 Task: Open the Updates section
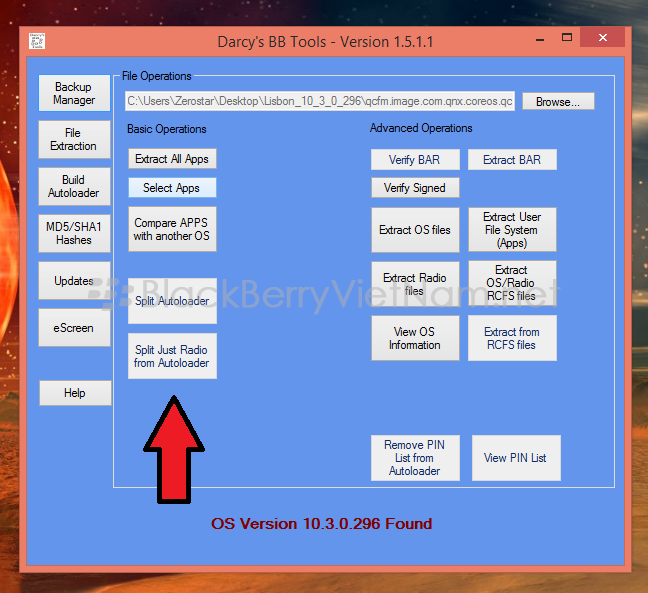point(74,281)
